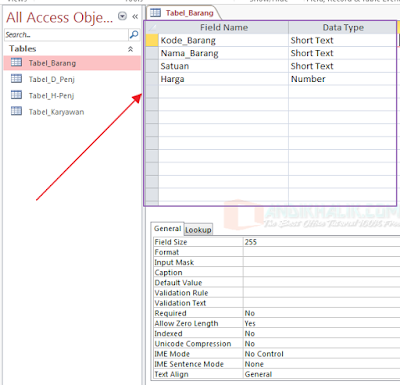Open the Number data type cell for Harga
This screenshot has height=385, width=400.
(x=343, y=79)
